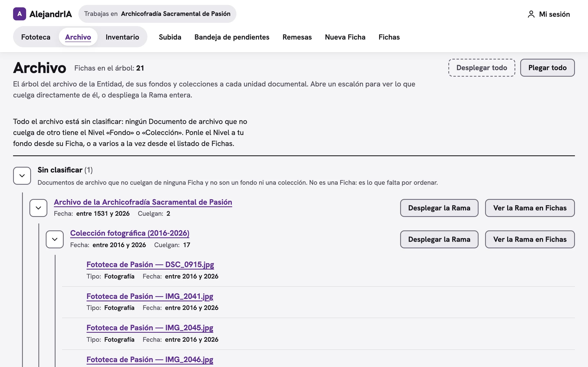The height and width of the screenshot is (367, 588).
Task: Switch to the Inventario tab
Action: pos(122,37)
